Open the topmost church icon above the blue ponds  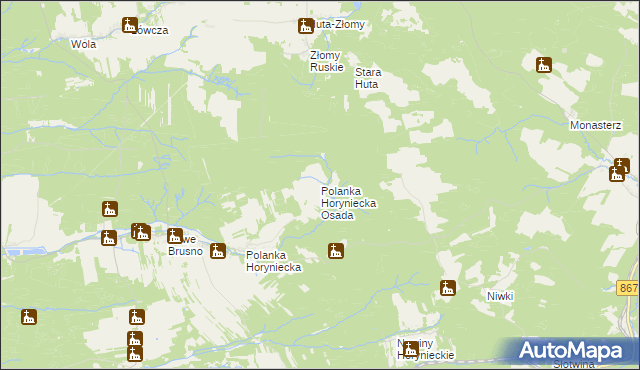click(x=110, y=209)
